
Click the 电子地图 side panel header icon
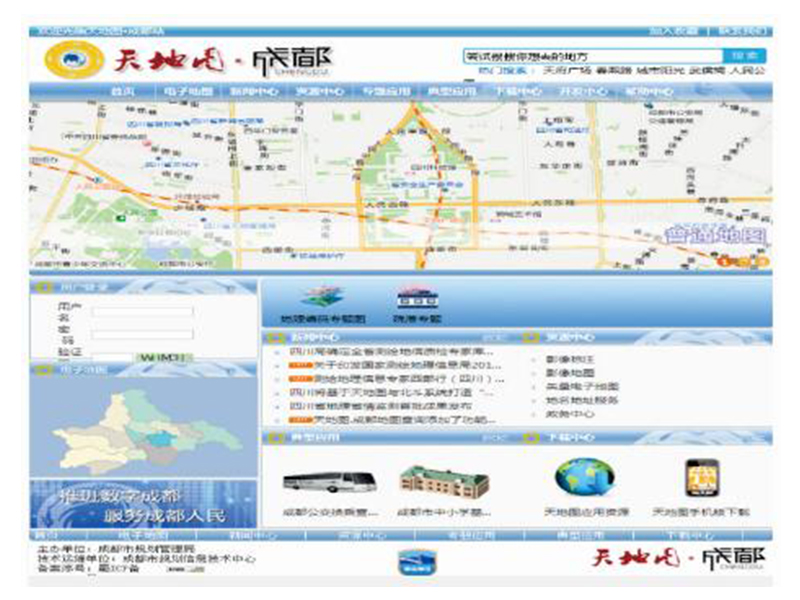pos(43,370)
